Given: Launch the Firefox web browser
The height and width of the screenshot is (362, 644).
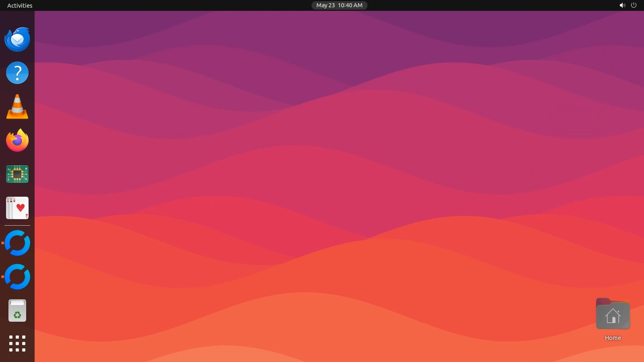Looking at the screenshot, I should point(17,140).
